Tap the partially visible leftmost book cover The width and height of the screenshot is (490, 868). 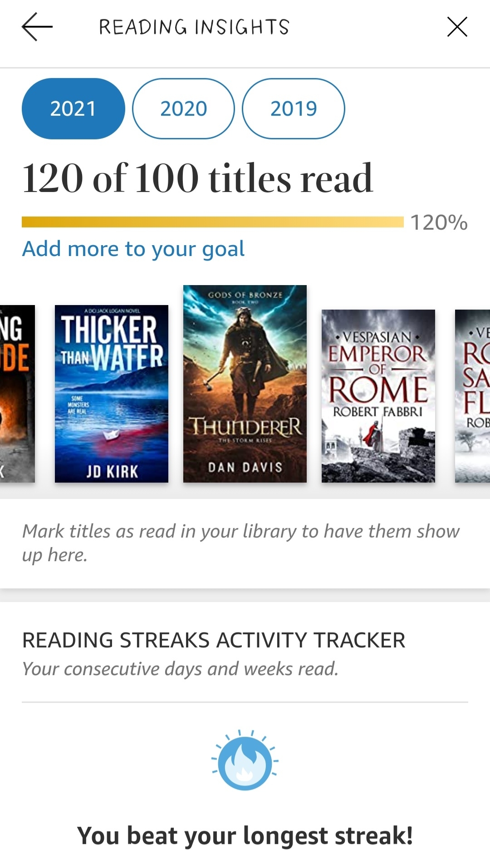[x=17, y=394]
